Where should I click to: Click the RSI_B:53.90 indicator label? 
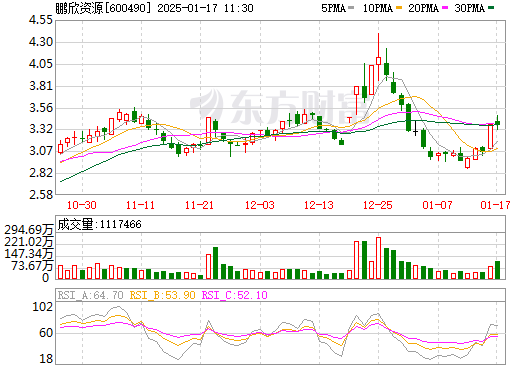162,295
